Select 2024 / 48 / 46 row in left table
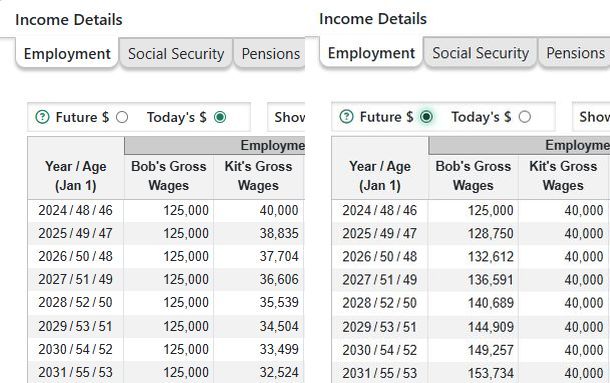Image resolution: width=610 pixels, height=383 pixels. (166, 210)
